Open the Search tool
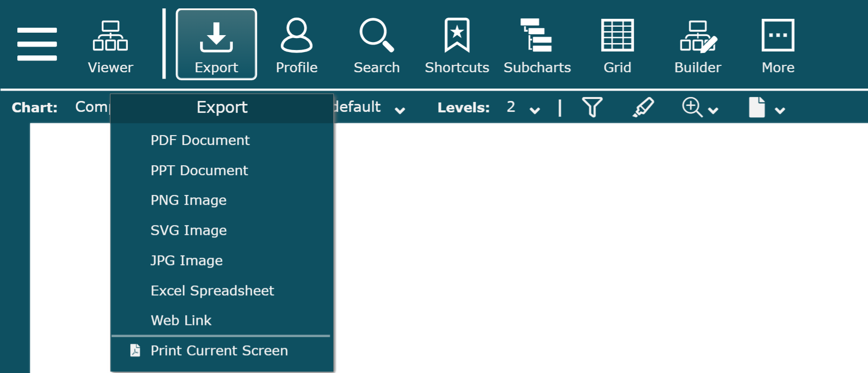The width and height of the screenshot is (868, 373). point(376,46)
